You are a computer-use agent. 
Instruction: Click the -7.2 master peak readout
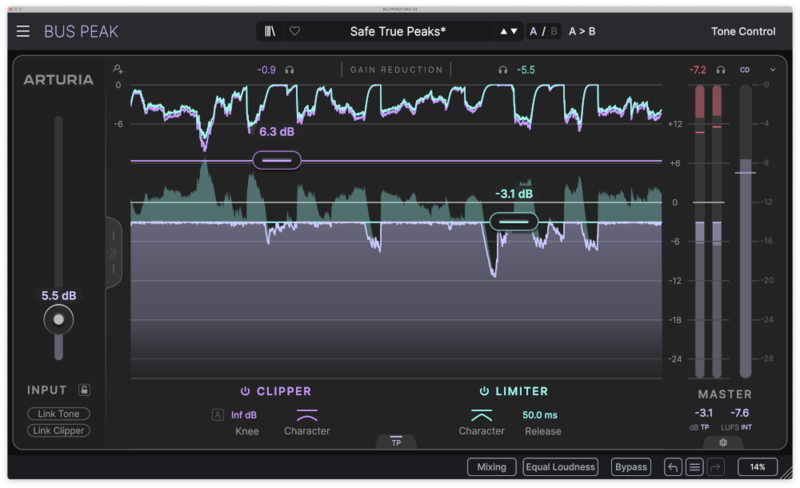pyautogui.click(x=697, y=70)
